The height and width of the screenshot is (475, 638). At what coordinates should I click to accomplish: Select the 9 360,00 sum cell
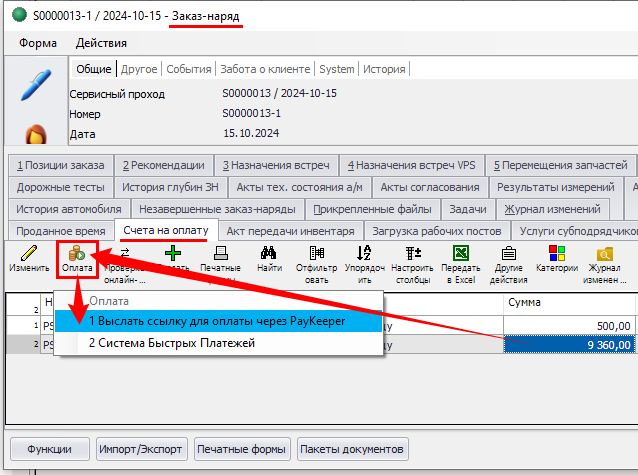(x=568, y=344)
